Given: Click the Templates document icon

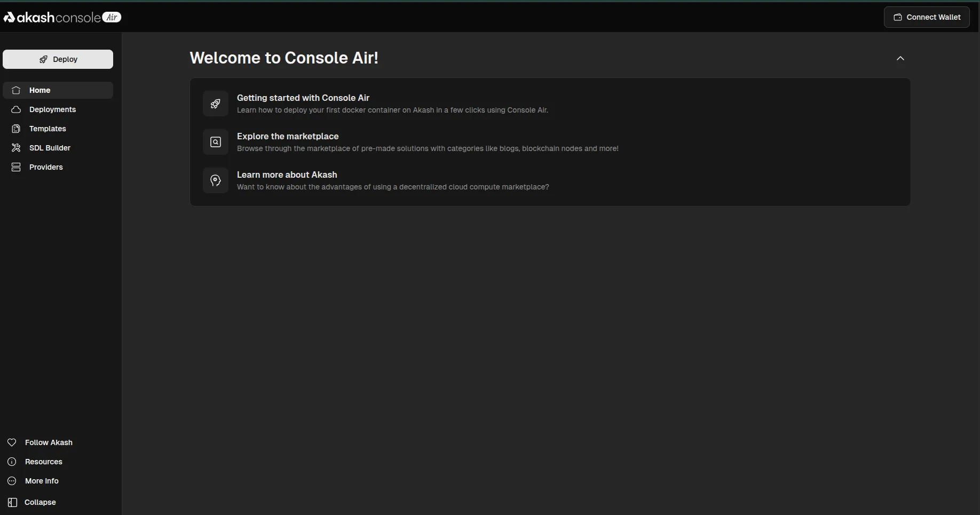Looking at the screenshot, I should click(16, 129).
